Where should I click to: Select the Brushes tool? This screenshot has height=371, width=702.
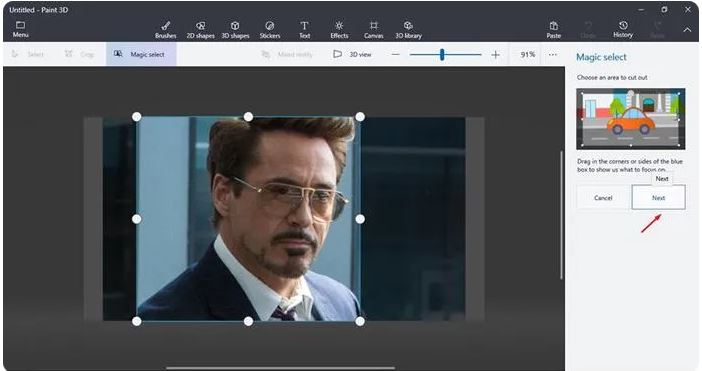pos(166,30)
